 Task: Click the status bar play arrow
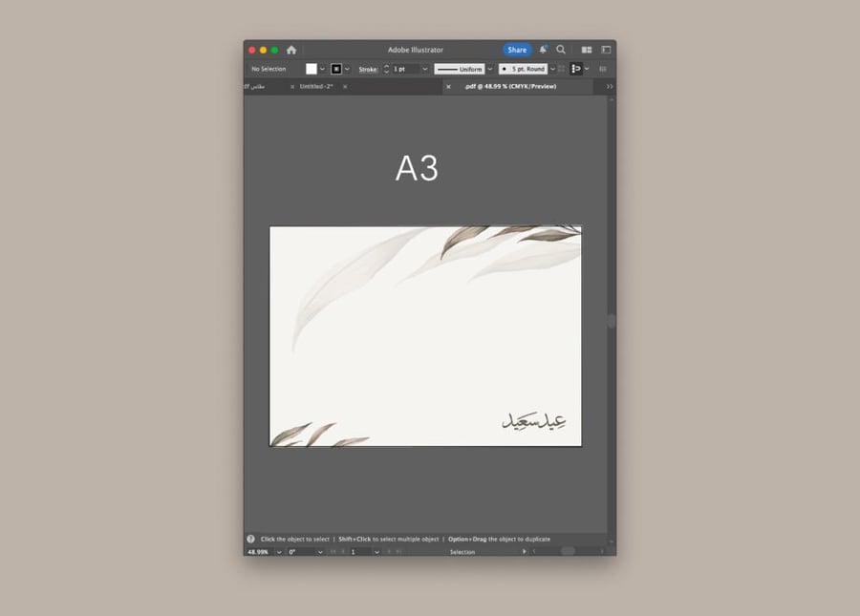pos(525,551)
